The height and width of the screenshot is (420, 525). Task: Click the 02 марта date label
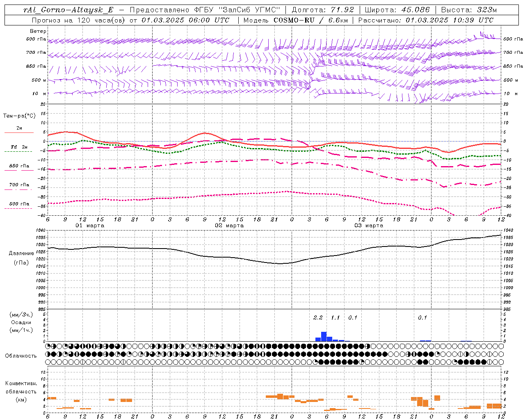tap(229, 226)
